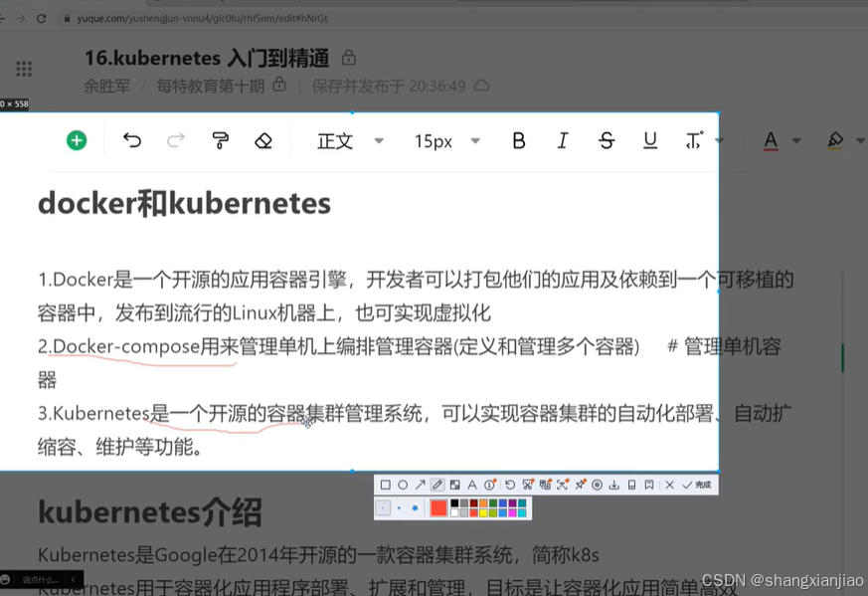Pick the dark green color swatch
Viewport: 868px width, 596px height.
493,502
